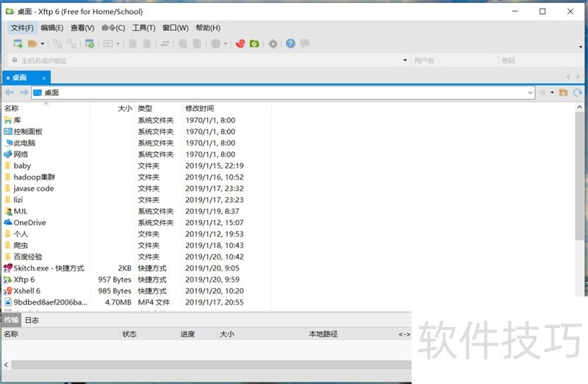
Task: Select the Xshell 6 shortcut
Action: 26,291
